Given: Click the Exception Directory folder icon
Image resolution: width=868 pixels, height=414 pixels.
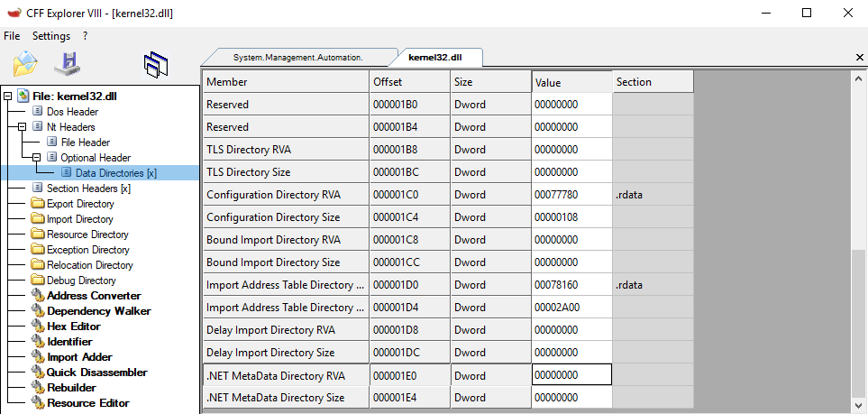Looking at the screenshot, I should coord(38,250).
